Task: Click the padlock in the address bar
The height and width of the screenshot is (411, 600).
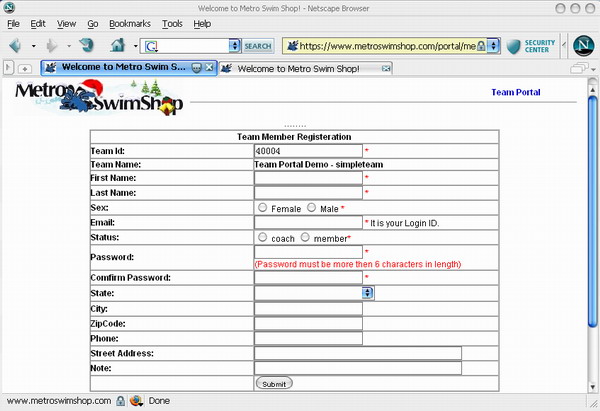Action: tap(481, 46)
